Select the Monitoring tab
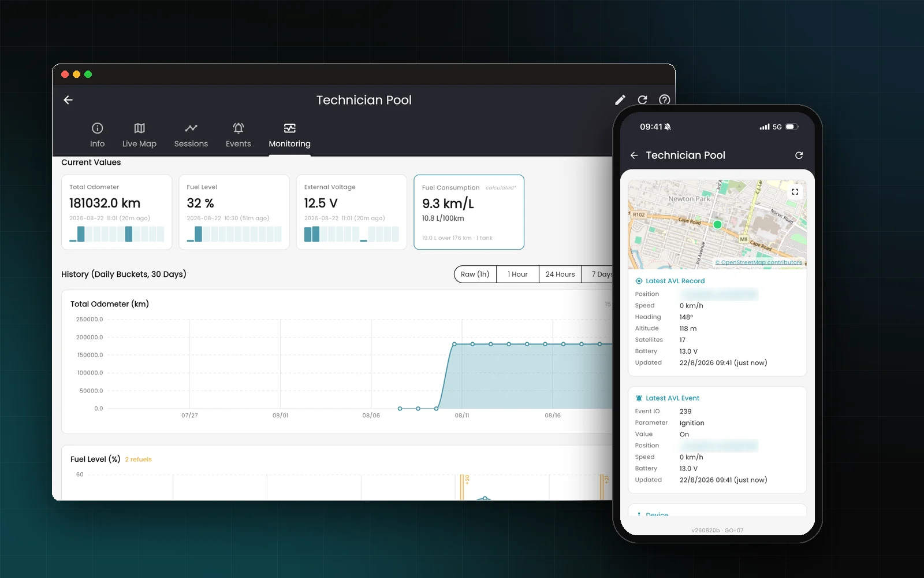The height and width of the screenshot is (578, 924). click(x=289, y=135)
